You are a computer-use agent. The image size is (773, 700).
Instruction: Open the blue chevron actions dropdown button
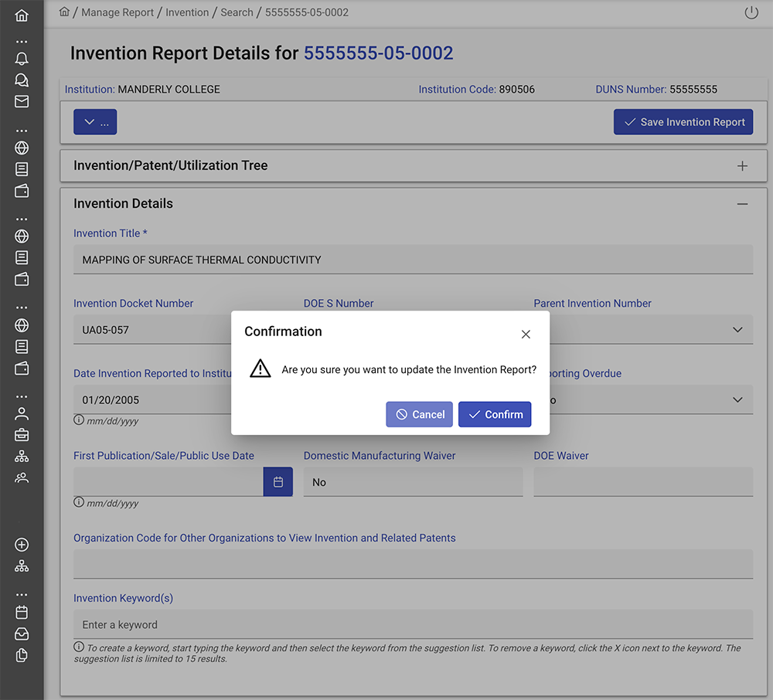(x=95, y=122)
